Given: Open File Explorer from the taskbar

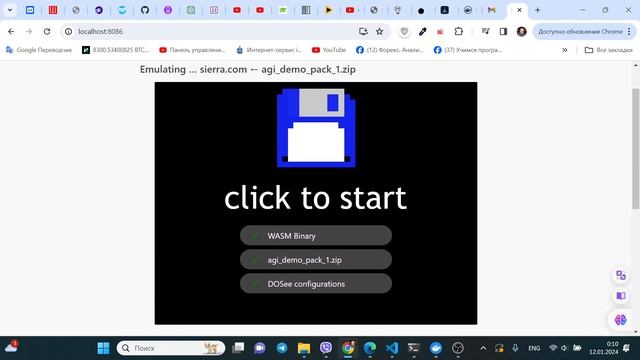Looking at the screenshot, I should point(304,348).
